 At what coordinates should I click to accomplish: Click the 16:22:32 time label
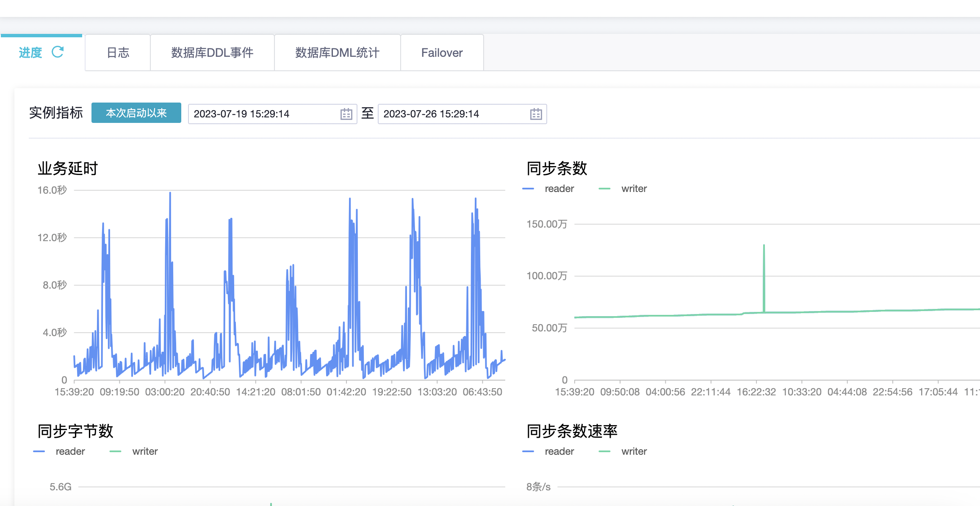pyautogui.click(x=756, y=392)
